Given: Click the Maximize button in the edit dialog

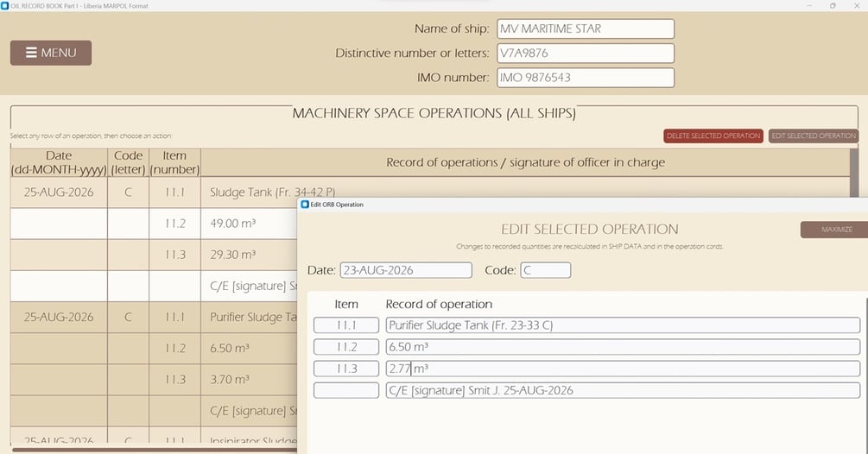Looking at the screenshot, I should click(x=835, y=230).
